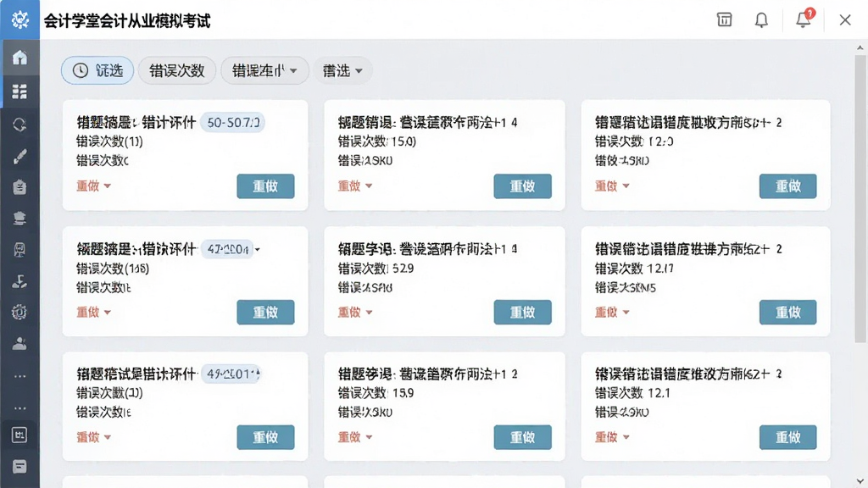868x488 pixels.
Task: Open the Home icon in the sidebar
Action: point(20,58)
